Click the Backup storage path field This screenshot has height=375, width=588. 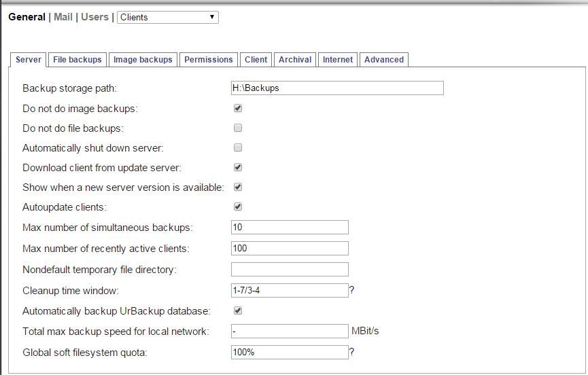(337, 88)
